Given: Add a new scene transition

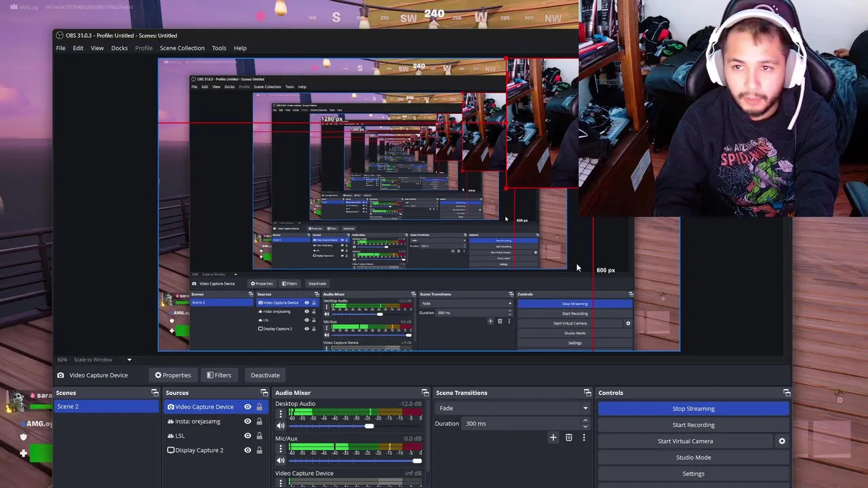Looking at the screenshot, I should pyautogui.click(x=553, y=438).
